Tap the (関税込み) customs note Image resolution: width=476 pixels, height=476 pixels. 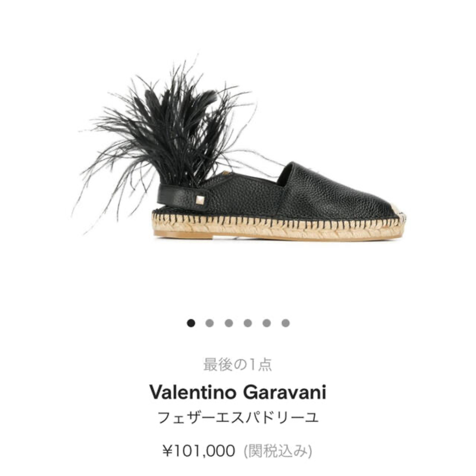coord(278,451)
